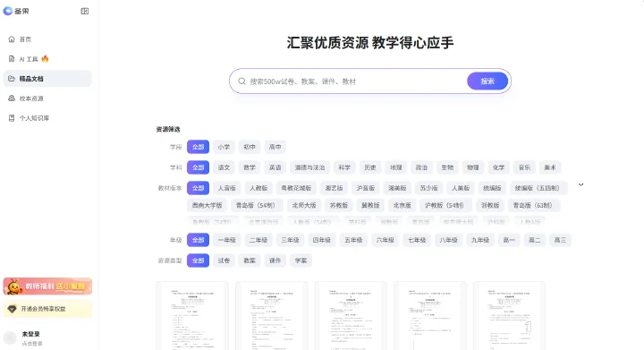Select the 精品文档 folder icon
The image size is (644, 350).
click(12, 79)
